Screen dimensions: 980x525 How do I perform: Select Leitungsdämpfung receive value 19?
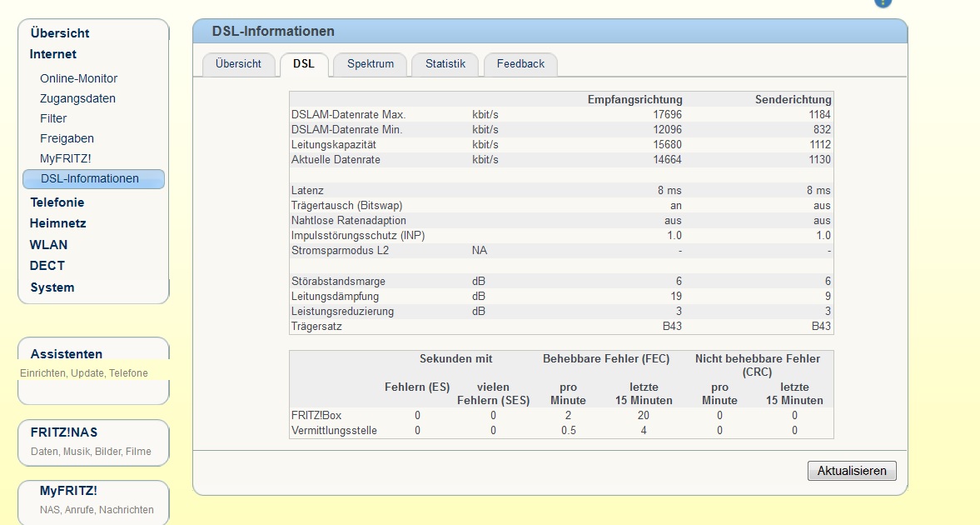coord(675,296)
